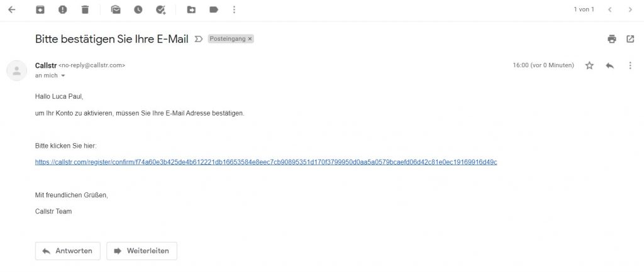The width and height of the screenshot is (644, 272).
Task: Delete this email with trash icon
Action: tap(85, 9)
